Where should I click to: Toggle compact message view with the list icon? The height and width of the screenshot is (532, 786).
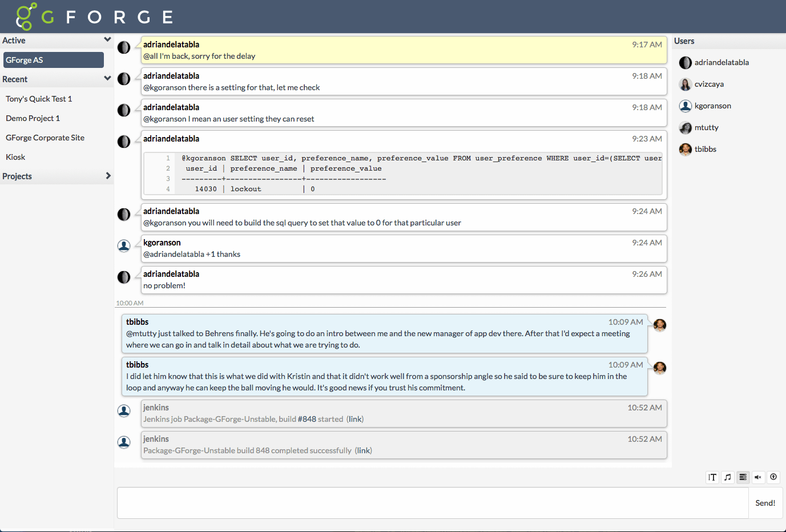[x=743, y=477]
